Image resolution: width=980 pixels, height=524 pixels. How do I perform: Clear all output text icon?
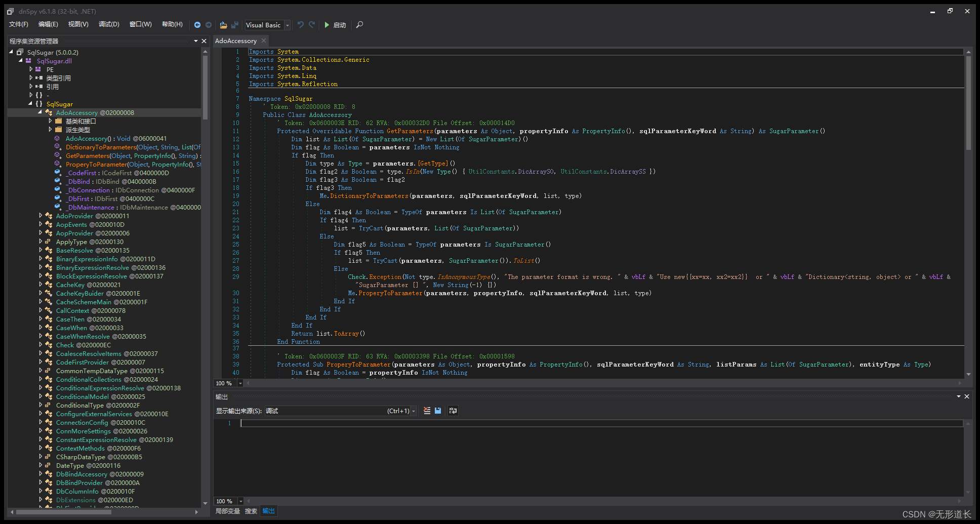427,411
